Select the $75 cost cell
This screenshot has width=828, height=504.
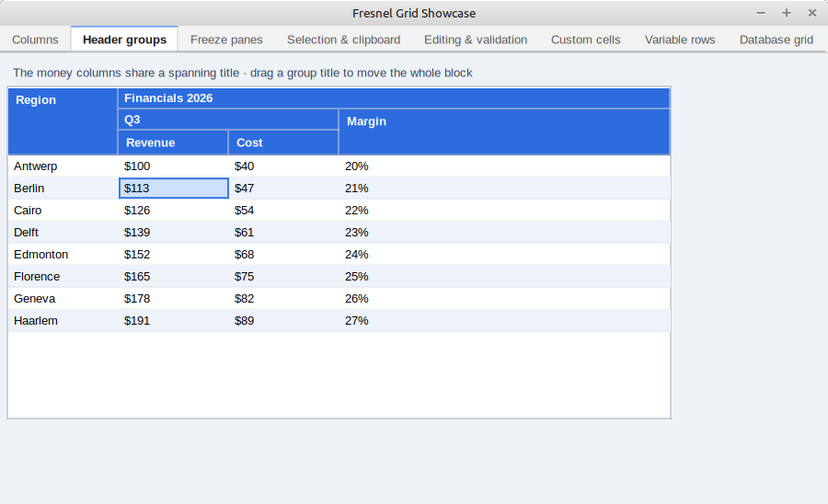(x=284, y=277)
